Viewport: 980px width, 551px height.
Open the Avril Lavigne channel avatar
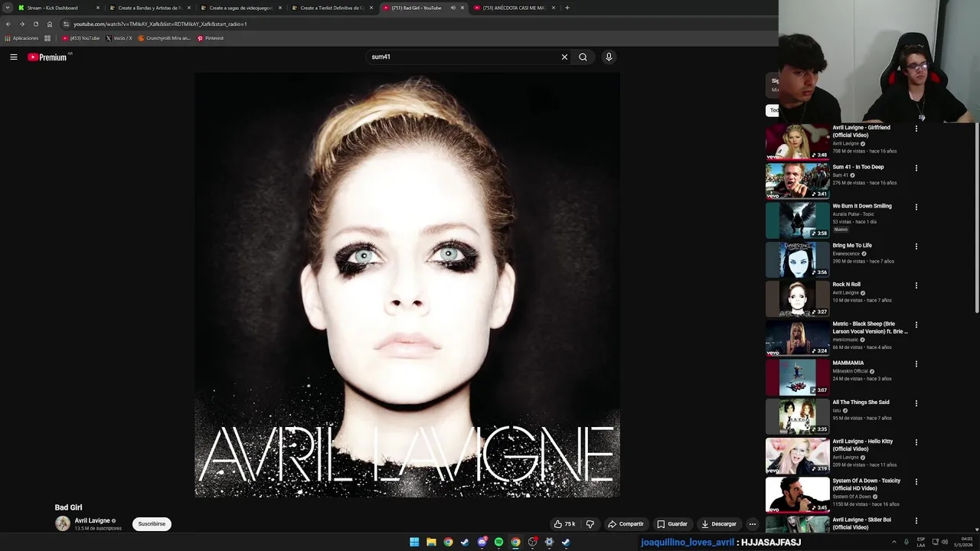(x=63, y=523)
